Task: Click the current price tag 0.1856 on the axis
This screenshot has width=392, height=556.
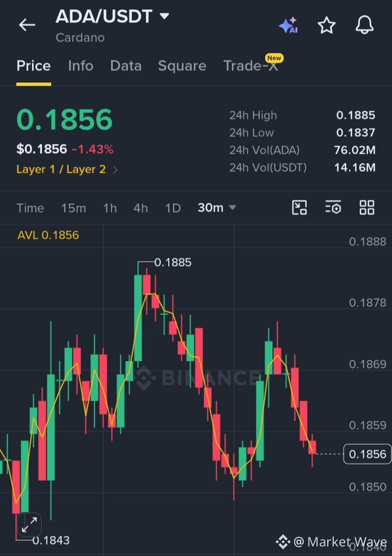Action: coord(367,454)
